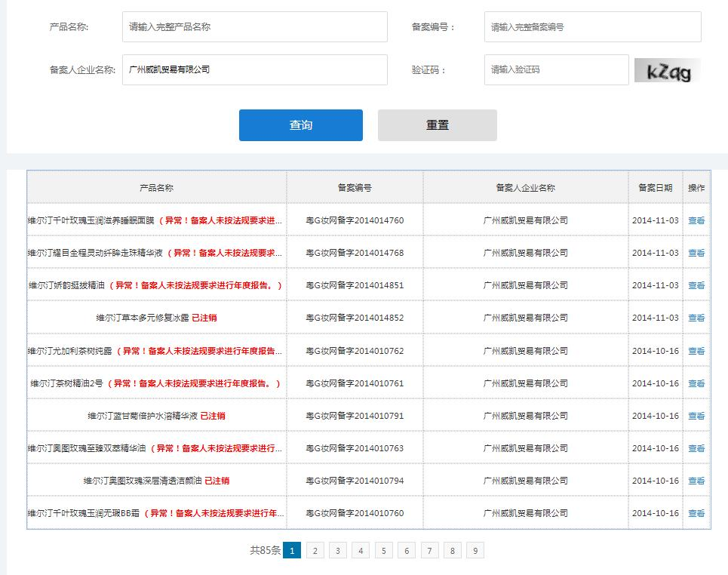This screenshot has height=575, width=728.
Task: Click 查看 for 维尔汀娇韵挺拔精油
Action: 696,286
